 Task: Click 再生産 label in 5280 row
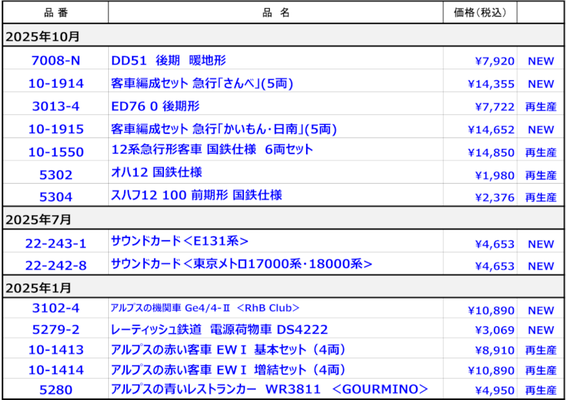point(541,391)
